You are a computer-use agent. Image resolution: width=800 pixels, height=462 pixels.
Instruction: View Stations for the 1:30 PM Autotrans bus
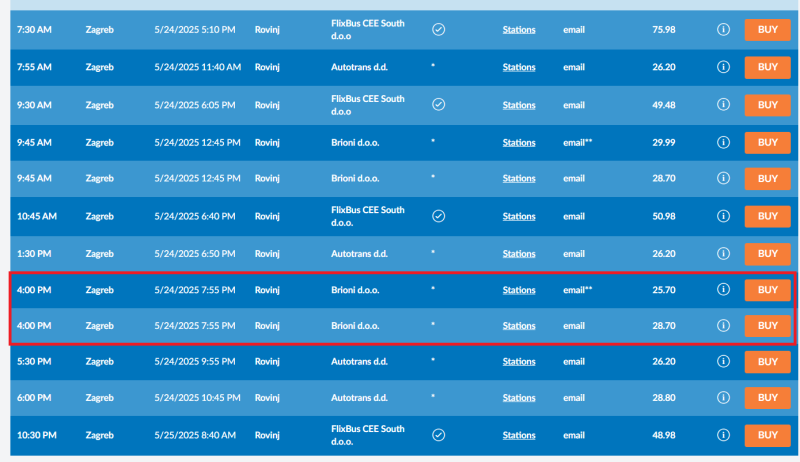pos(519,254)
